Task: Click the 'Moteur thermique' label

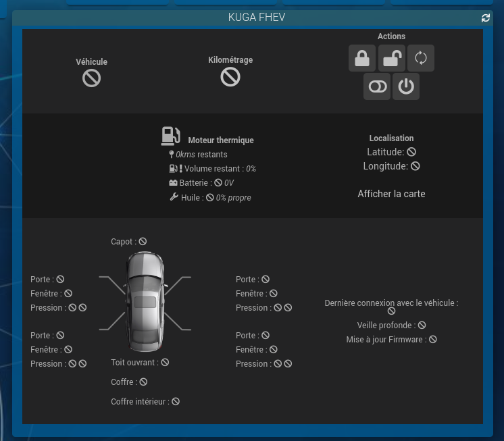Action: [221, 140]
